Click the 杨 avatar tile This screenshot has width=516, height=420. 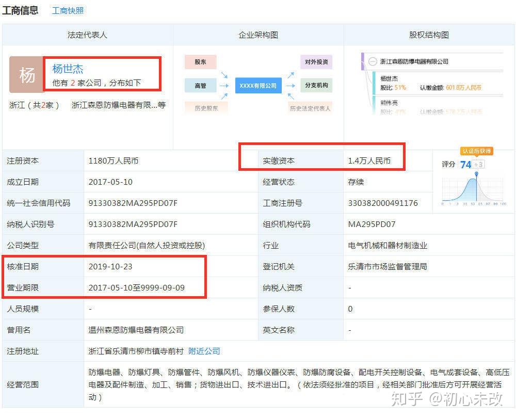[x=26, y=75]
